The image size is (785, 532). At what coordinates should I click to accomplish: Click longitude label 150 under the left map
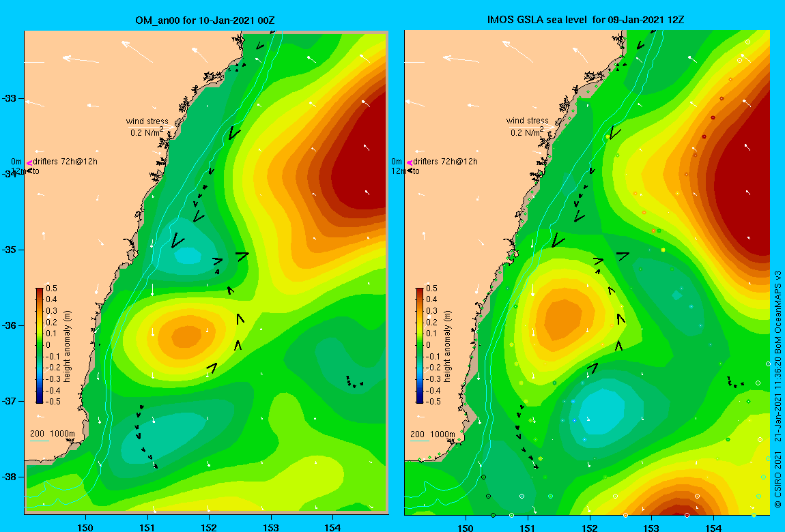click(x=85, y=527)
